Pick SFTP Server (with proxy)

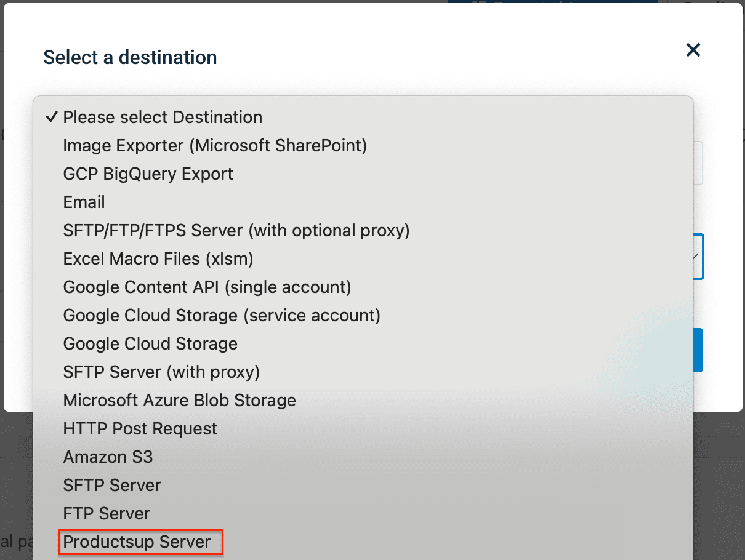(161, 372)
